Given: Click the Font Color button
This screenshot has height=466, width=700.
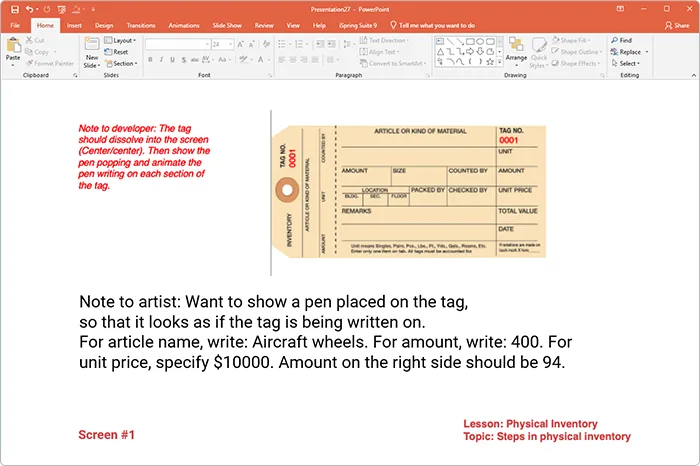Looking at the screenshot, I should [261, 59].
